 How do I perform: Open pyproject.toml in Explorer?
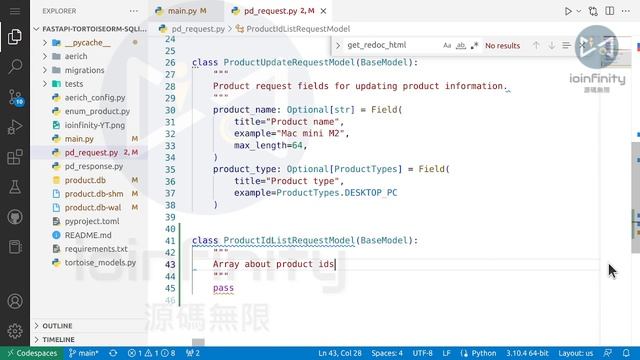point(90,221)
